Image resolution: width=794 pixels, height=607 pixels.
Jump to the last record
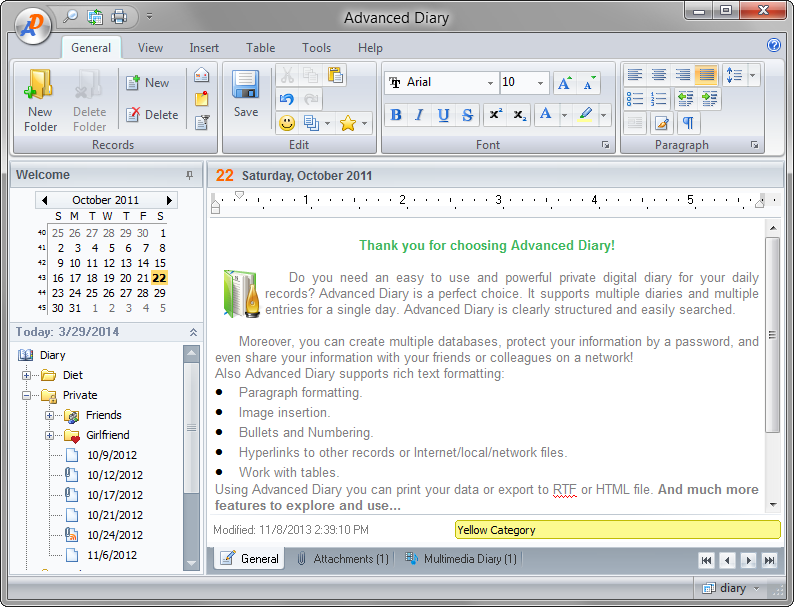point(769,560)
